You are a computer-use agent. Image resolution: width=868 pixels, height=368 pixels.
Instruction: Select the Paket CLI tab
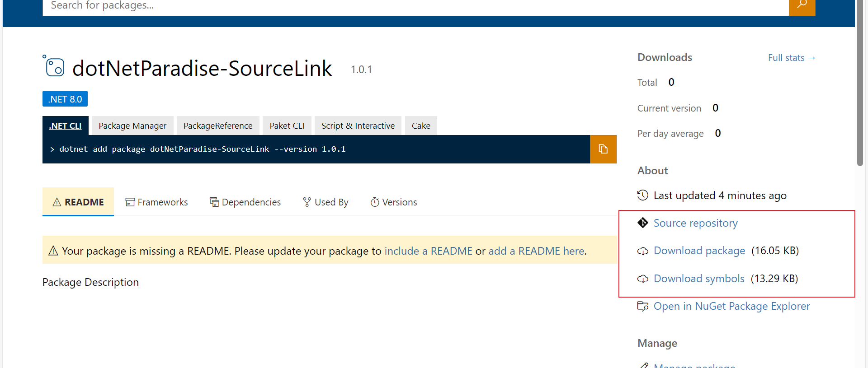coord(287,126)
